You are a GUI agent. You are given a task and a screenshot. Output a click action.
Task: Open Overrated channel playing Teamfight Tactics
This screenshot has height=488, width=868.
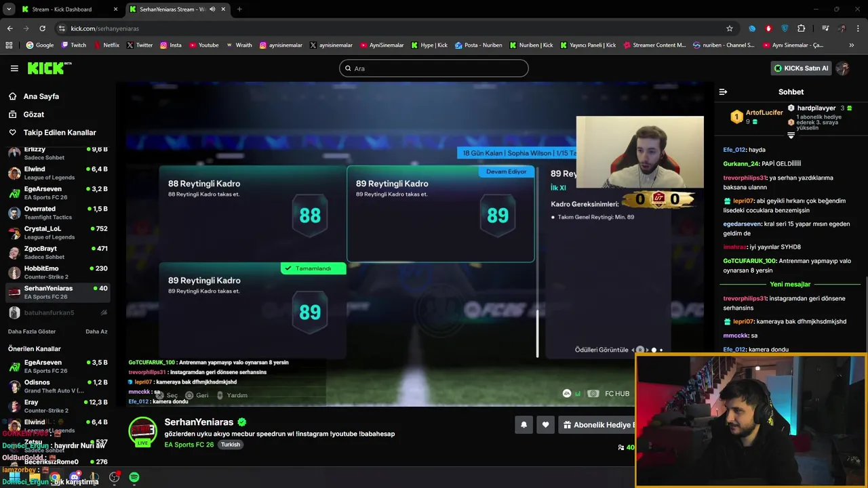pyautogui.click(x=57, y=213)
